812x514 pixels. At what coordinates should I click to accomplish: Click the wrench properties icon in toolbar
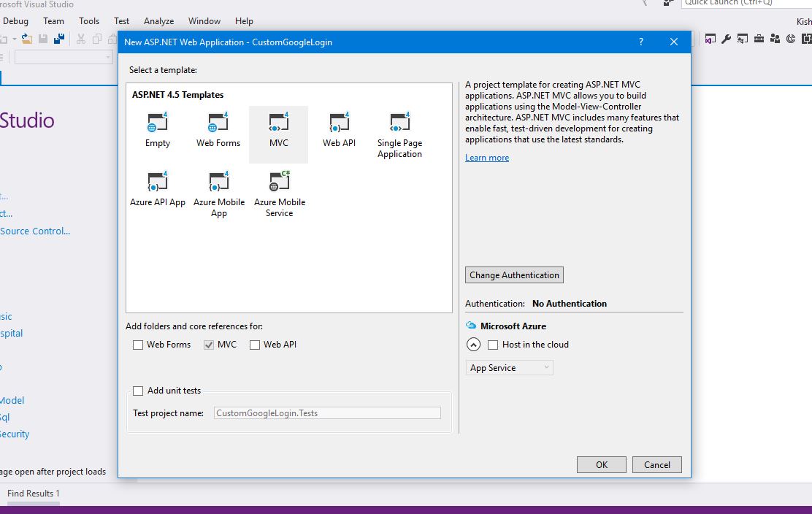point(726,39)
